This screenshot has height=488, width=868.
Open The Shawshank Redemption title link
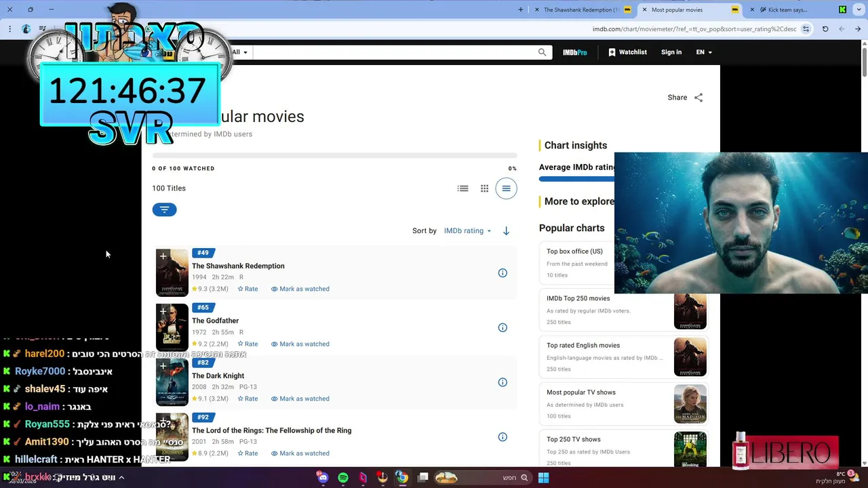click(238, 266)
